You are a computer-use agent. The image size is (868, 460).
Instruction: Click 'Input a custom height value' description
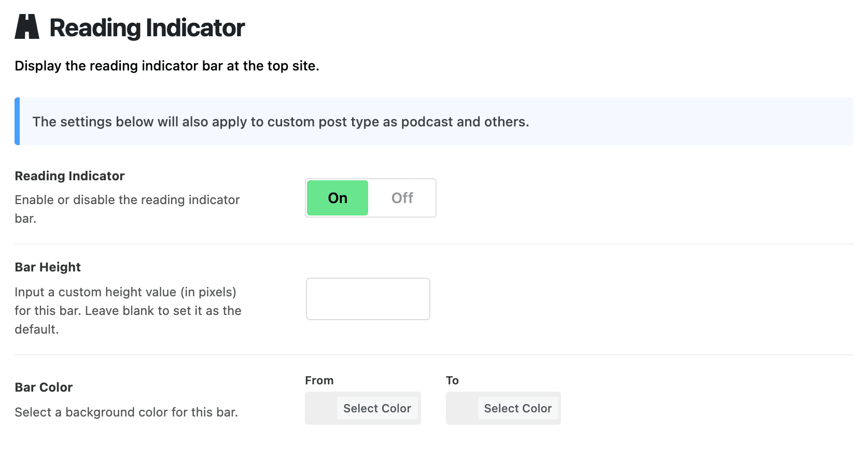tap(128, 310)
